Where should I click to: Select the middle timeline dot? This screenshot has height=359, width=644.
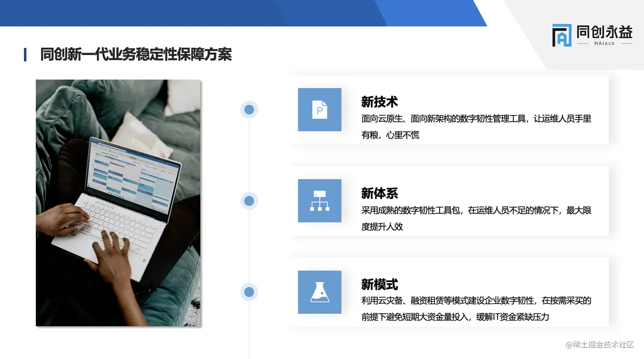[x=249, y=200]
